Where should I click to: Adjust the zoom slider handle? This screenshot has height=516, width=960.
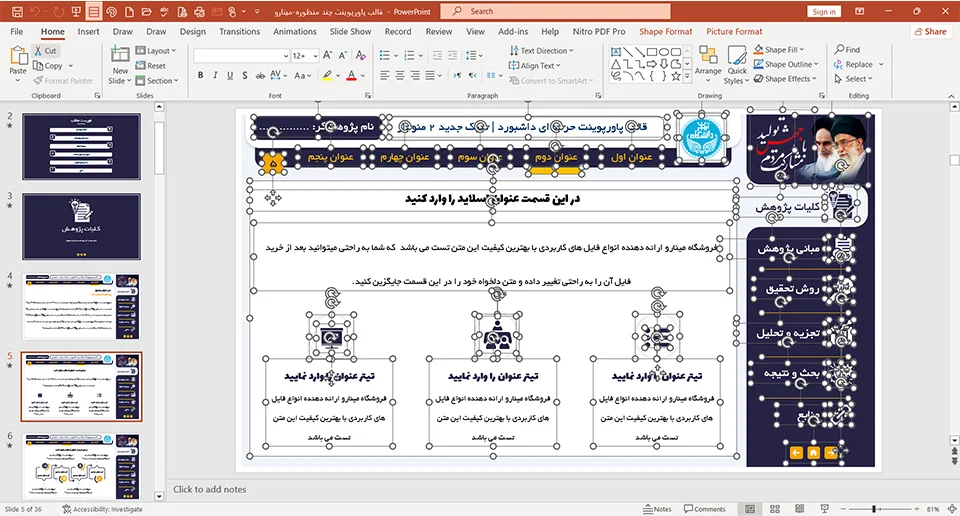click(874, 509)
